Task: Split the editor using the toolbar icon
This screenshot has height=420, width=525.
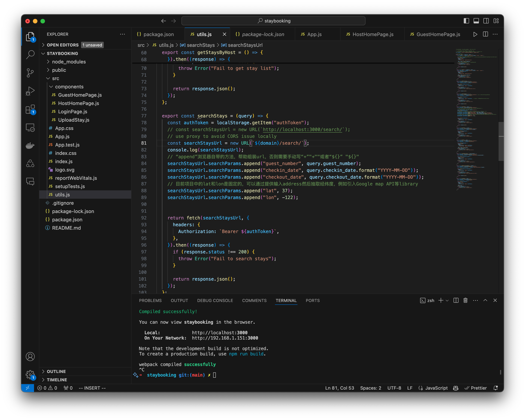Action: [485, 34]
